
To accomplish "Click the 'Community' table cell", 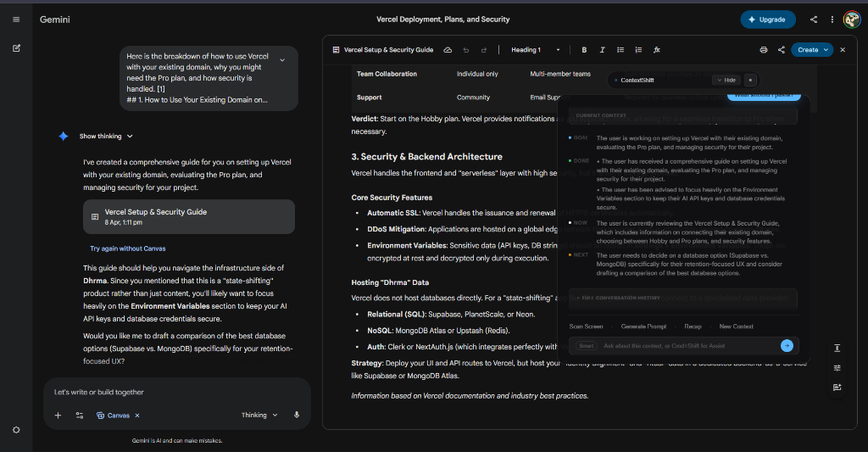I will pyautogui.click(x=473, y=98).
